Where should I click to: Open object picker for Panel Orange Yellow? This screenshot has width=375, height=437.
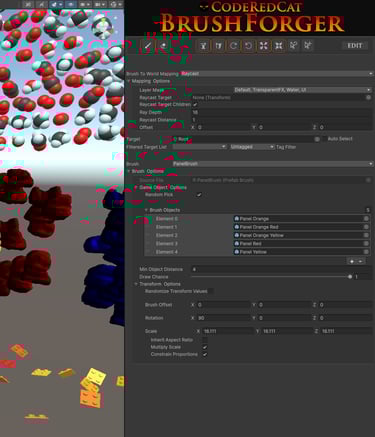tap(366, 235)
